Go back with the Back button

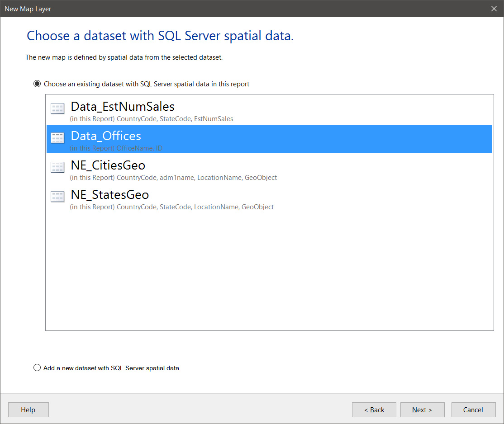pyautogui.click(x=374, y=410)
